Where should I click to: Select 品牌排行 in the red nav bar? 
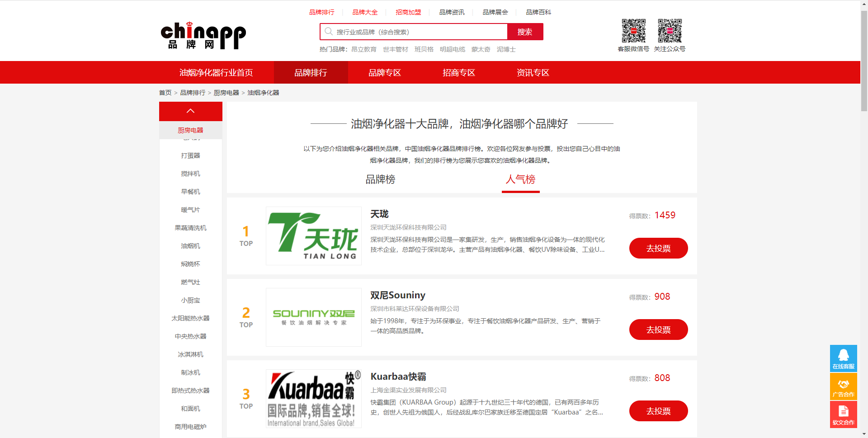pyautogui.click(x=311, y=73)
